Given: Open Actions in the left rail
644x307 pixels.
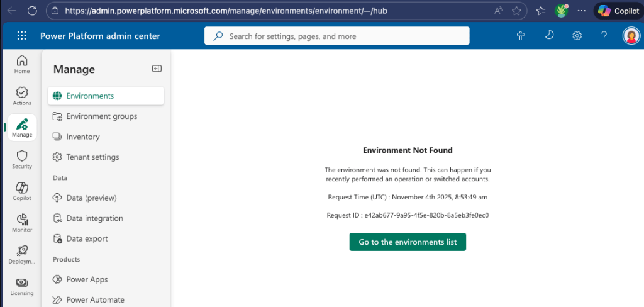Looking at the screenshot, I should (x=22, y=96).
